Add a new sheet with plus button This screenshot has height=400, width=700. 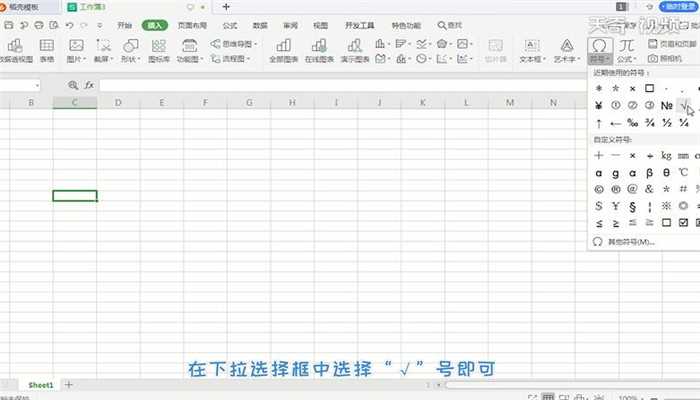click(68, 384)
